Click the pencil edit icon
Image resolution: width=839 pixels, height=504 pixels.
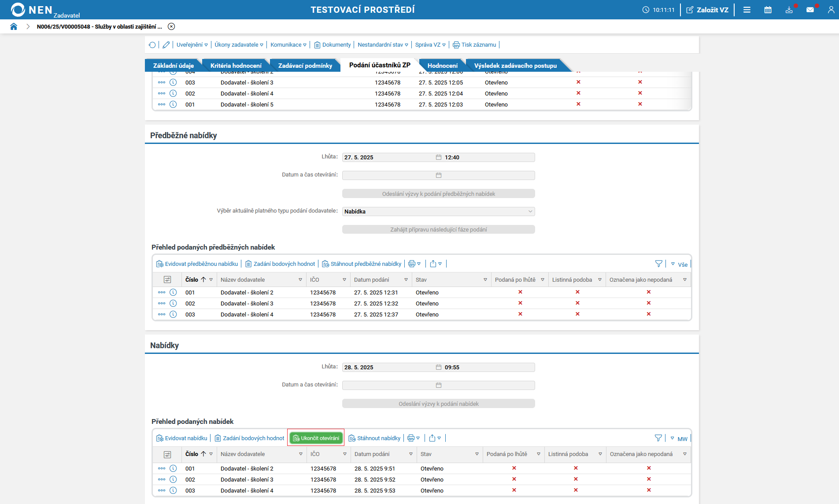pyautogui.click(x=166, y=45)
